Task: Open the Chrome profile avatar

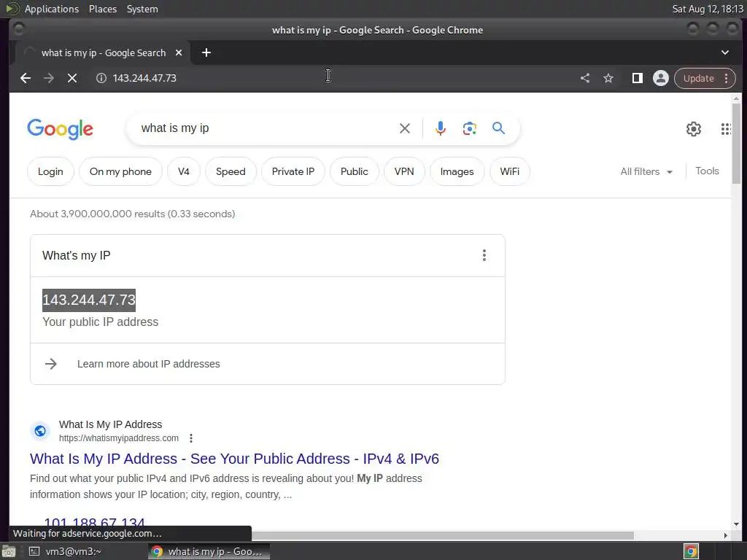Action: point(660,78)
